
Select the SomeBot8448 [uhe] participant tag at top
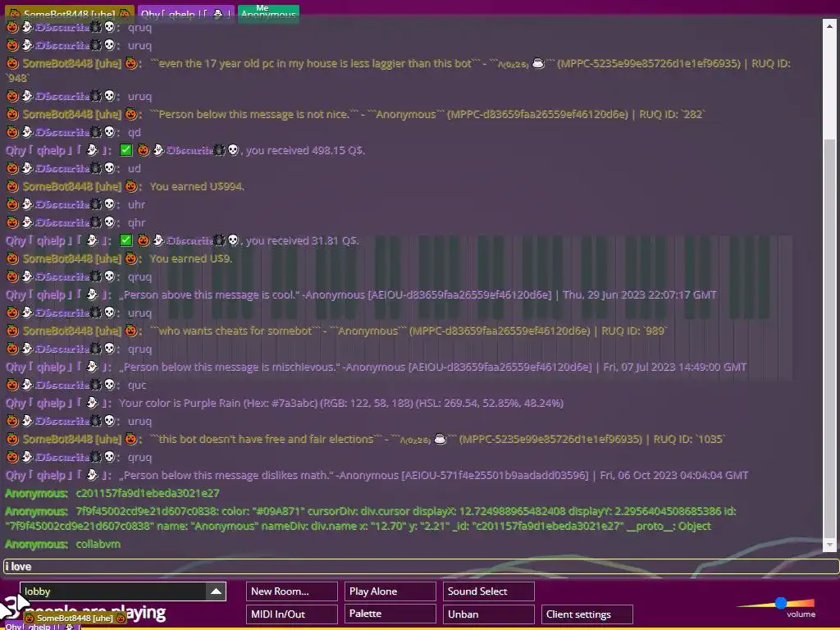tap(71, 14)
